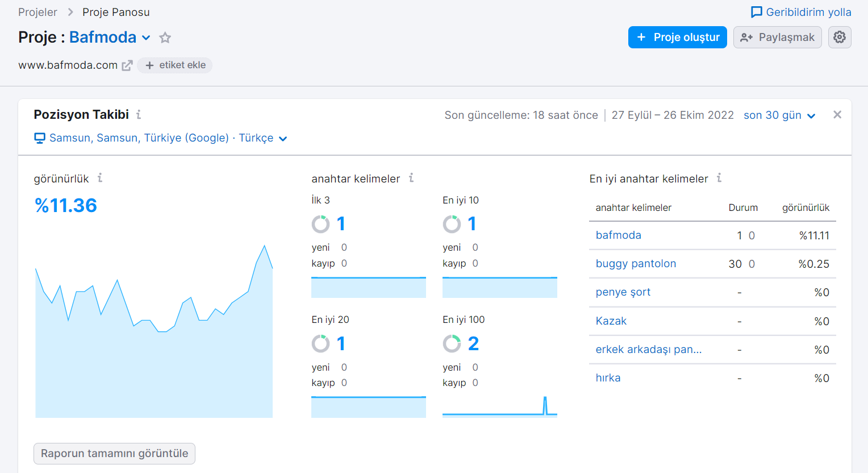Open the penye şort keyword link
Screen dimensions: 868x473
click(623, 292)
